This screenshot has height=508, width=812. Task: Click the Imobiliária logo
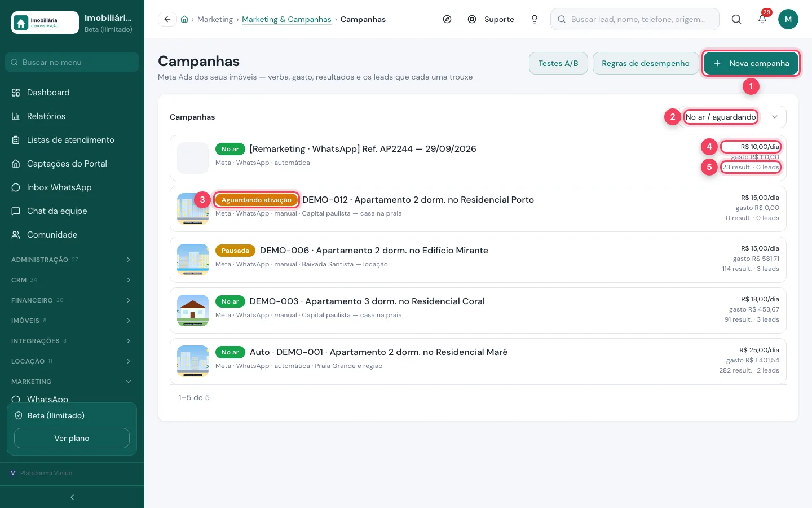(45, 23)
